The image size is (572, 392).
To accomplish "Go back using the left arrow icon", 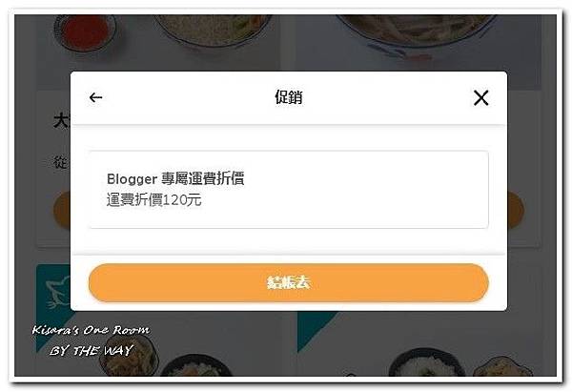I will 95,97.
